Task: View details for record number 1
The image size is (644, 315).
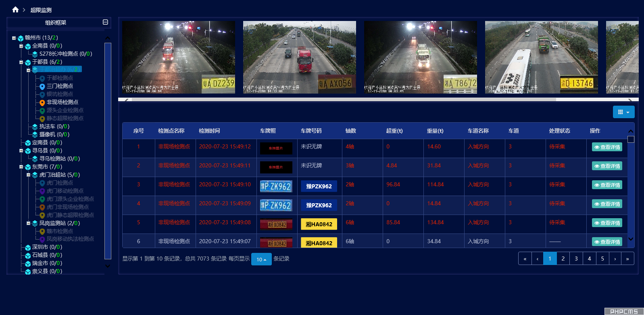Action: pos(607,147)
